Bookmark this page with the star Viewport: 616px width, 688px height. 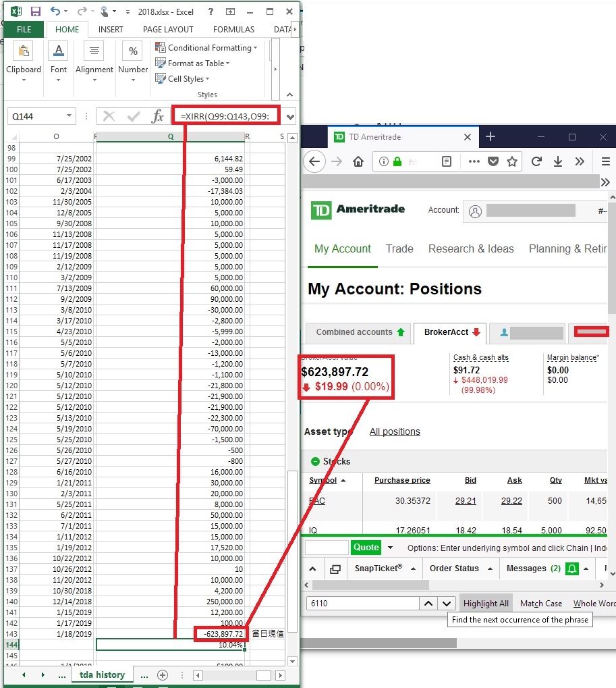(x=511, y=161)
